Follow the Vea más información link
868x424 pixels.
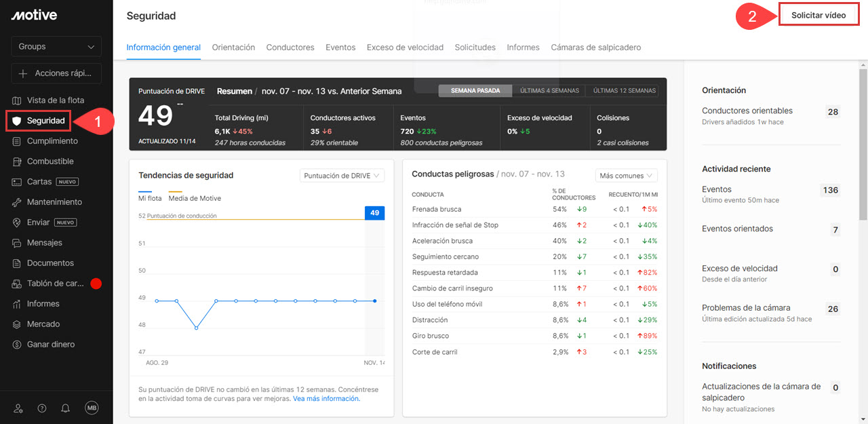click(x=326, y=399)
